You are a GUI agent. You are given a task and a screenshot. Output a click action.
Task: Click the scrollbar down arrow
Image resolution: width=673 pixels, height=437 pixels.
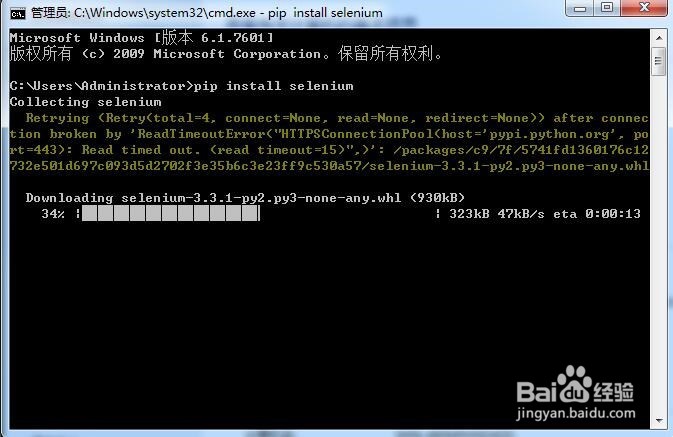[x=659, y=420]
